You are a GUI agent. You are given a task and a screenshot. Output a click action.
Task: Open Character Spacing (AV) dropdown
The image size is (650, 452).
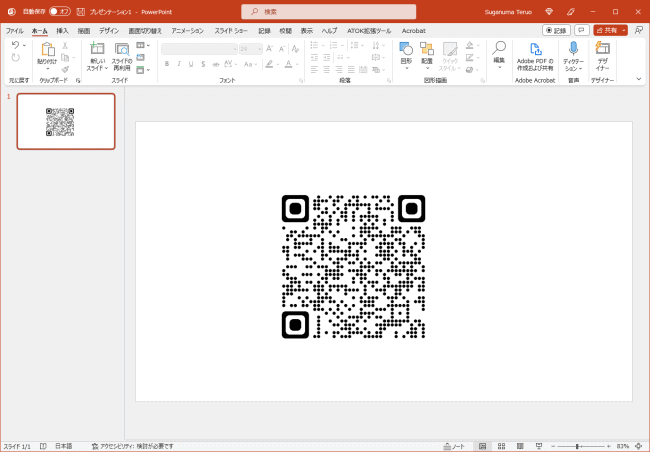pos(230,64)
